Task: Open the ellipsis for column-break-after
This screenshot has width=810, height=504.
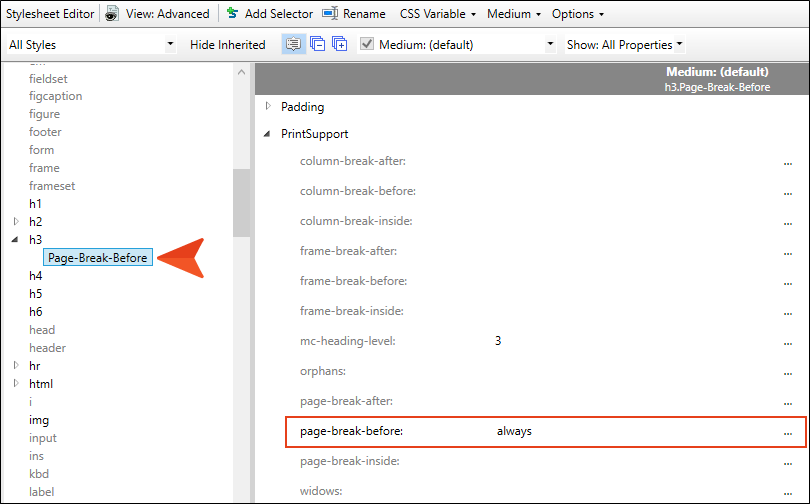Action: point(788,162)
